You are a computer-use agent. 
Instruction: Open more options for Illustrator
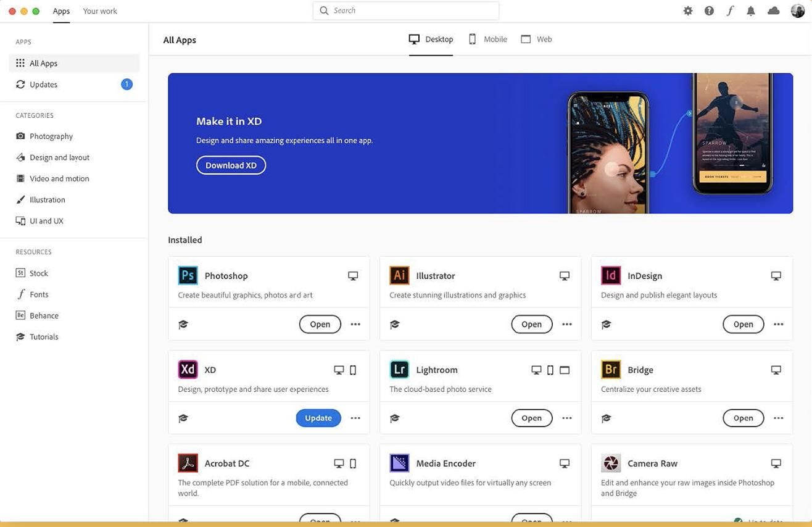tap(567, 323)
